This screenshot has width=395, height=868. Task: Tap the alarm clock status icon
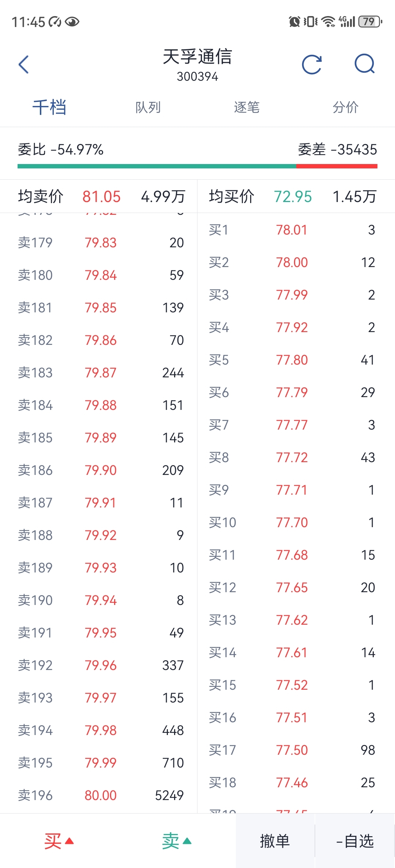(294, 22)
